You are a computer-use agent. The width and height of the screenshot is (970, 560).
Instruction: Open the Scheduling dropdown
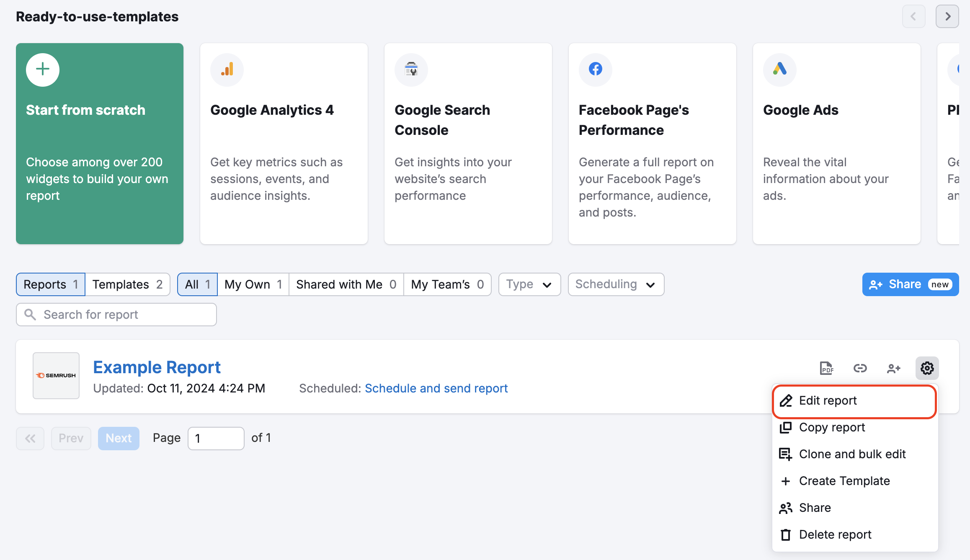pos(615,284)
